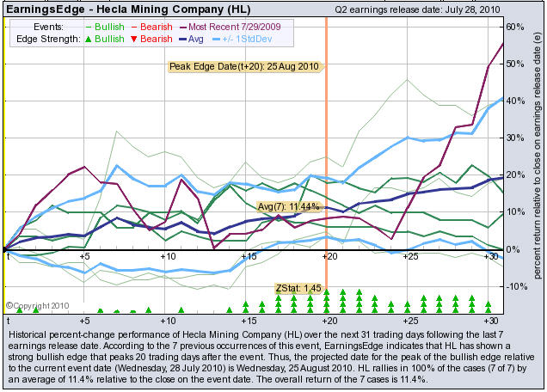Click the +30 label on the bottom axis
547x392 pixels.
pos(491,320)
